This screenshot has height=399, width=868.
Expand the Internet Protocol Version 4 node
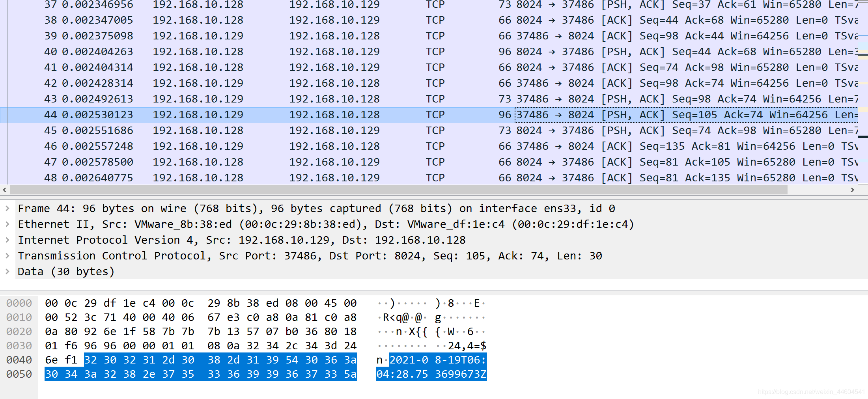click(7, 240)
